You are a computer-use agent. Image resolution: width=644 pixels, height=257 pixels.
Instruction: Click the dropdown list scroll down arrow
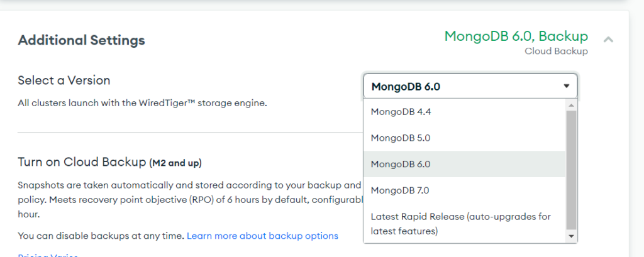(571, 236)
